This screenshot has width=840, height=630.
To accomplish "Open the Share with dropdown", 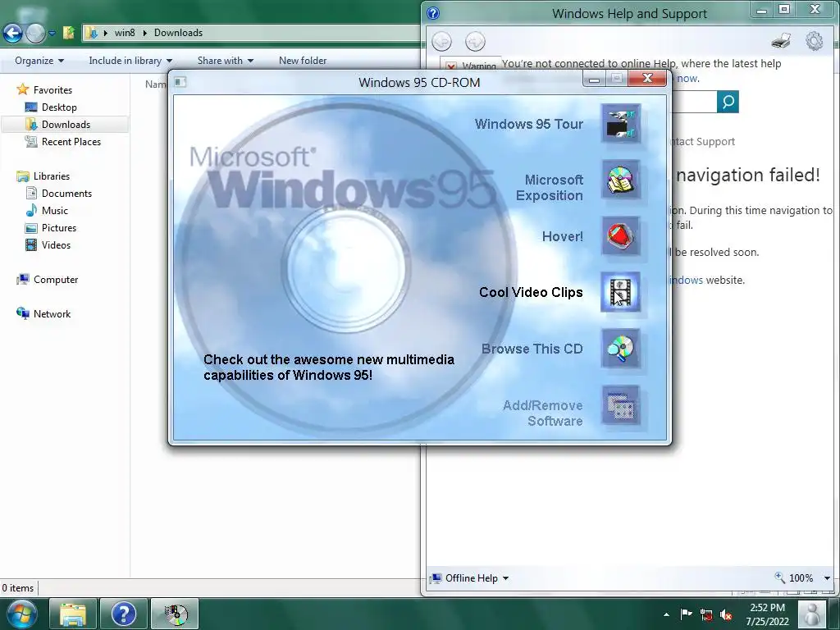I will tap(225, 61).
